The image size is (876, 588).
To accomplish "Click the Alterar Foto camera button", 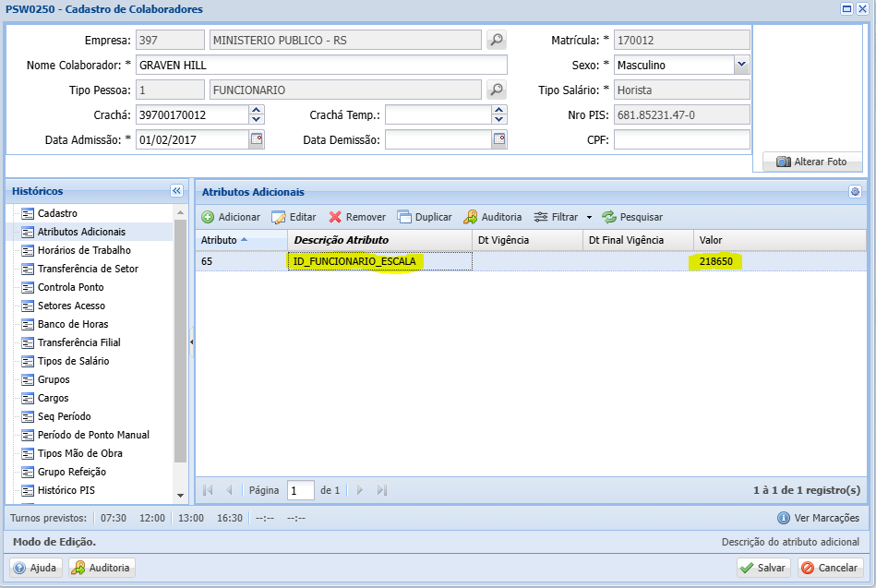I will (812, 162).
